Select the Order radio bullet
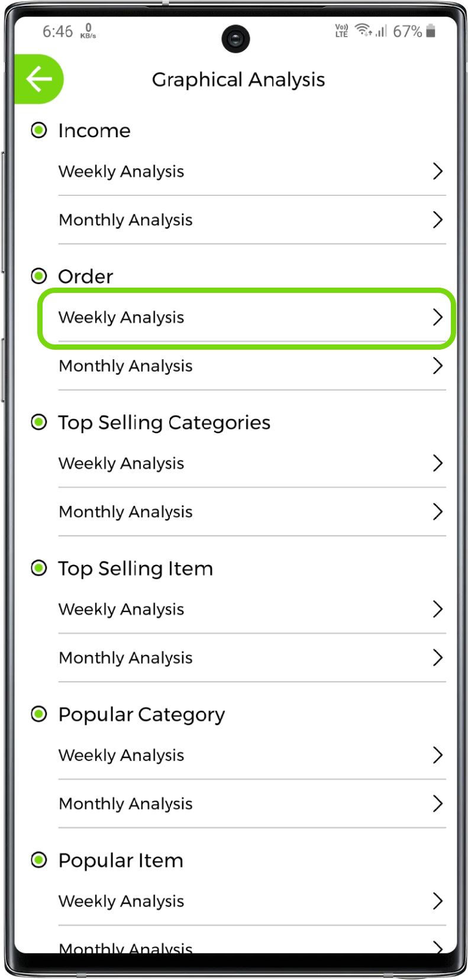The width and height of the screenshot is (468, 980). click(x=39, y=276)
